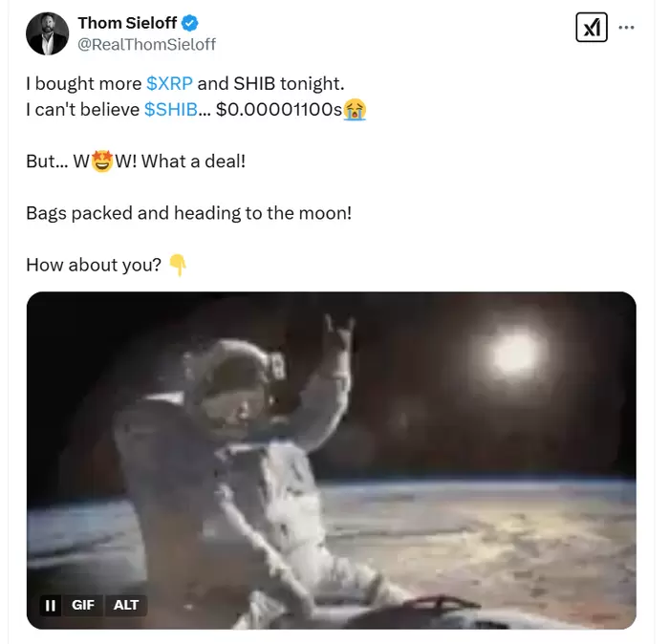Click the Thom Sieloff display name
This screenshot has width=669, height=644.
click(x=127, y=23)
